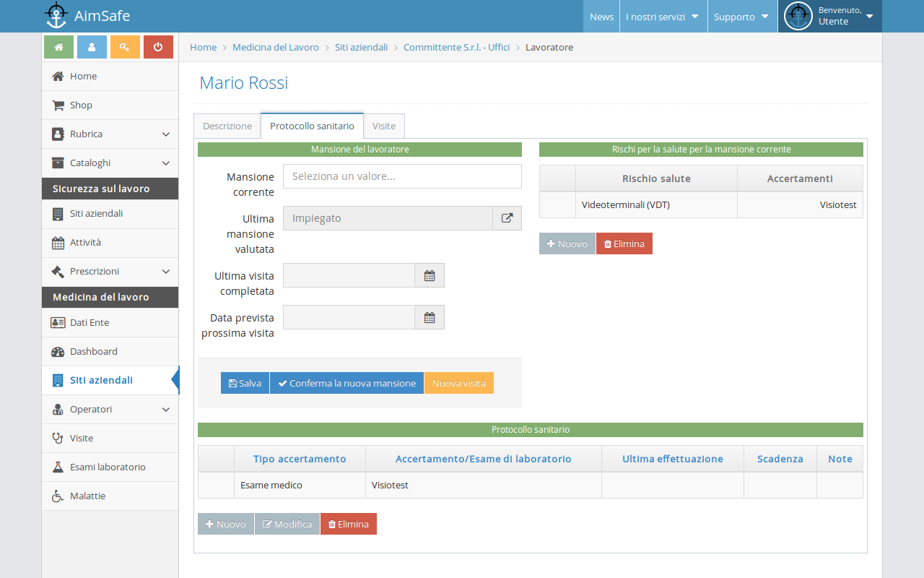Viewport: 924px width, 578px height.
Task: Click the Cataloghi archive icon
Action: tap(58, 163)
